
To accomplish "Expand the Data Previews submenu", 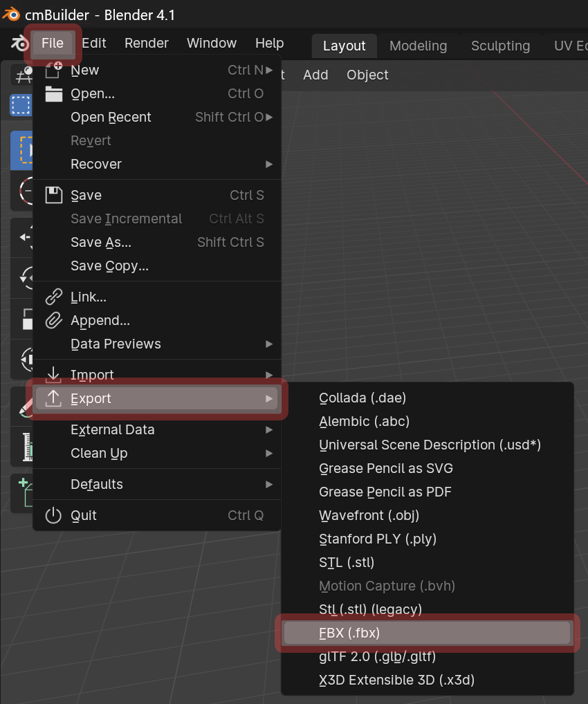I will coord(158,344).
